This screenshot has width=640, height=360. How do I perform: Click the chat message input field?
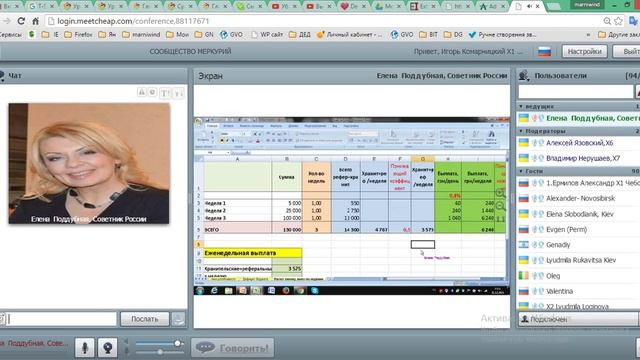tap(62, 319)
